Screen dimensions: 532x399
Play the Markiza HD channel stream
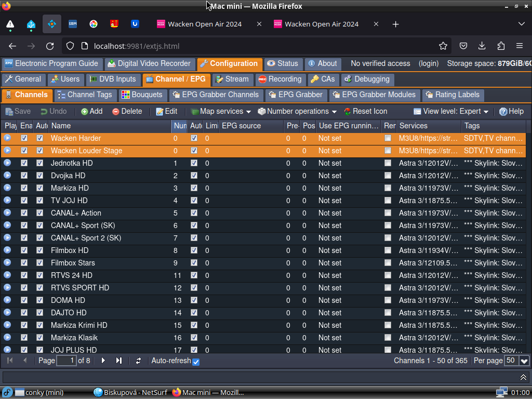(x=7, y=188)
